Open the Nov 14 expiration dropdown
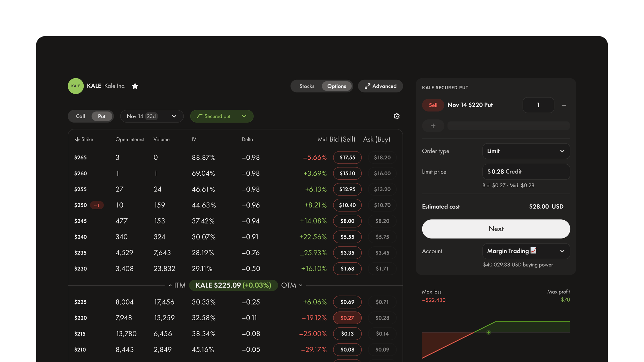 (152, 116)
